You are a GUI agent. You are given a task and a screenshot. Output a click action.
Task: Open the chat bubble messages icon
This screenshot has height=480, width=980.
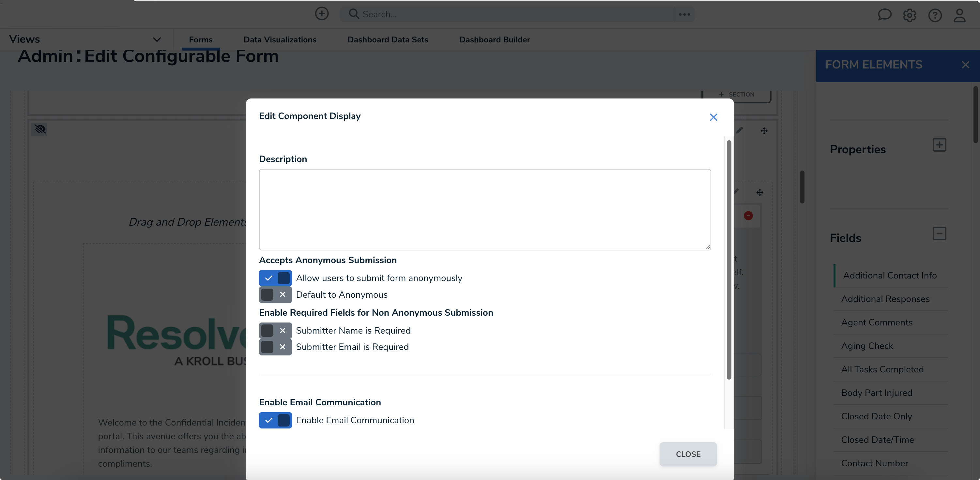(884, 15)
